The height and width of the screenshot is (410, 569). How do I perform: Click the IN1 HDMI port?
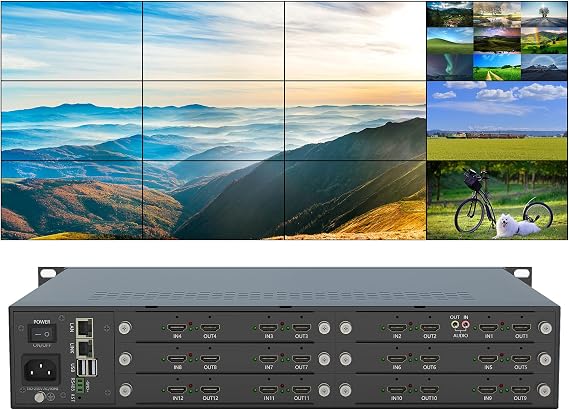(488, 328)
